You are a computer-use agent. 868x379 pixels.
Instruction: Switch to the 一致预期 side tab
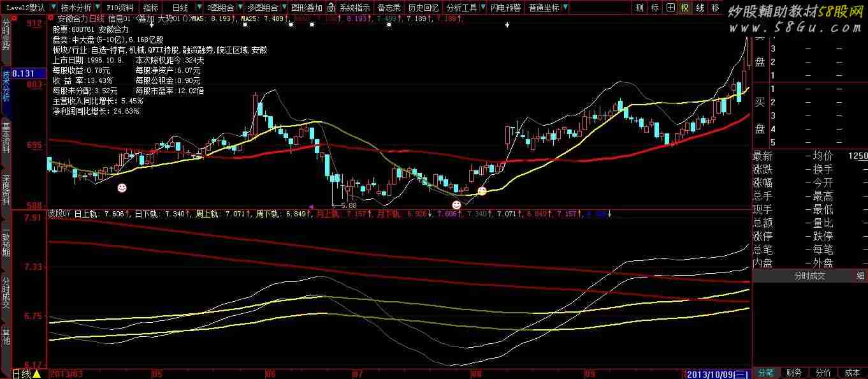click(6, 243)
